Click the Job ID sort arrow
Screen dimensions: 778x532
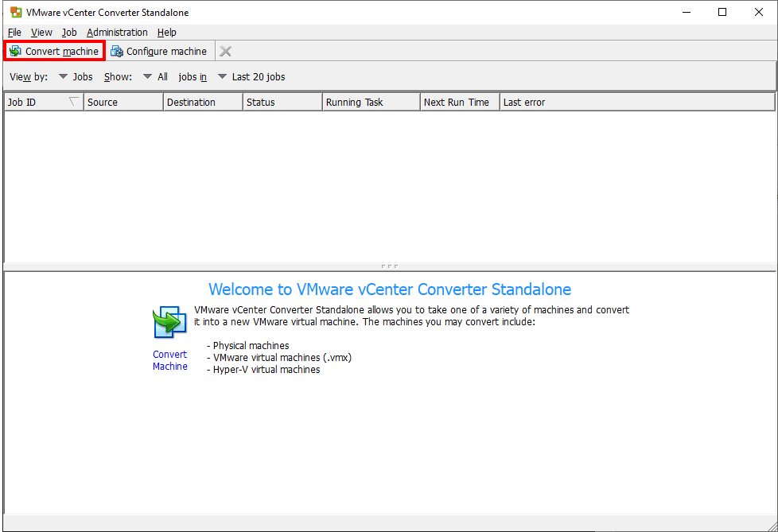(74, 102)
